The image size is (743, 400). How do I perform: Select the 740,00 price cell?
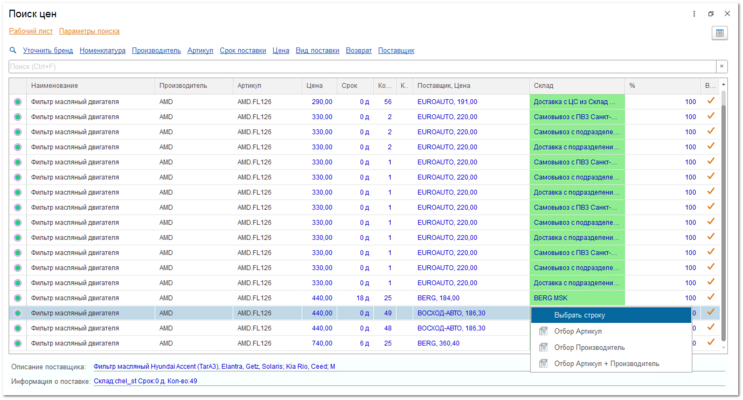[319, 343]
